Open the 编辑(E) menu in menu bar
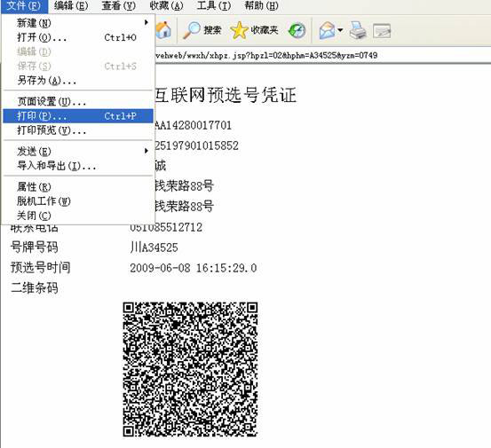 71,5
